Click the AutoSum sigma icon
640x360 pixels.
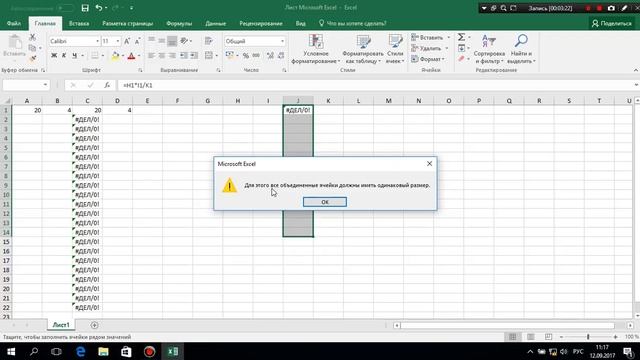[461, 38]
